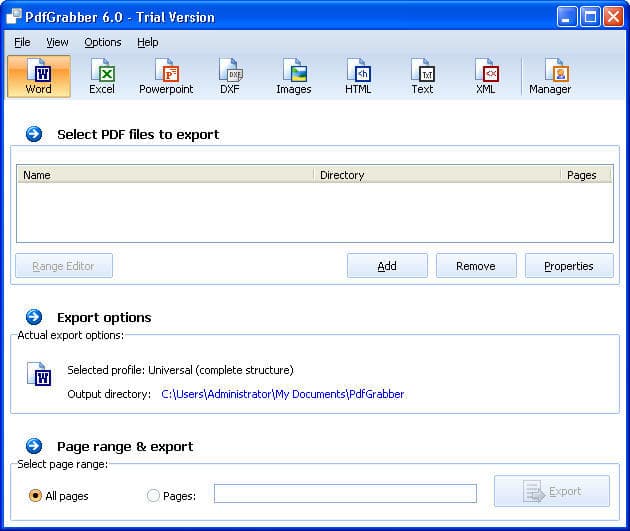Image resolution: width=630 pixels, height=531 pixels.
Task: Switch to DXF export format
Action: coord(230,76)
